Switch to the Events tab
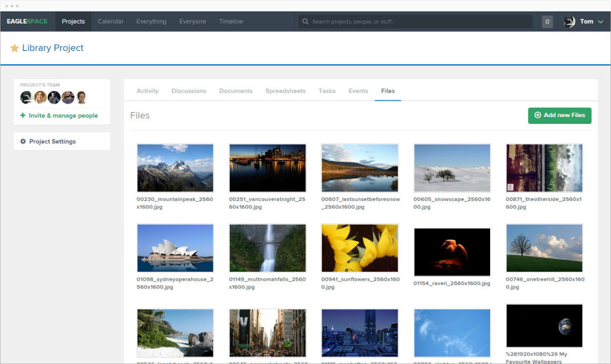The width and height of the screenshot is (611, 364). 358,91
